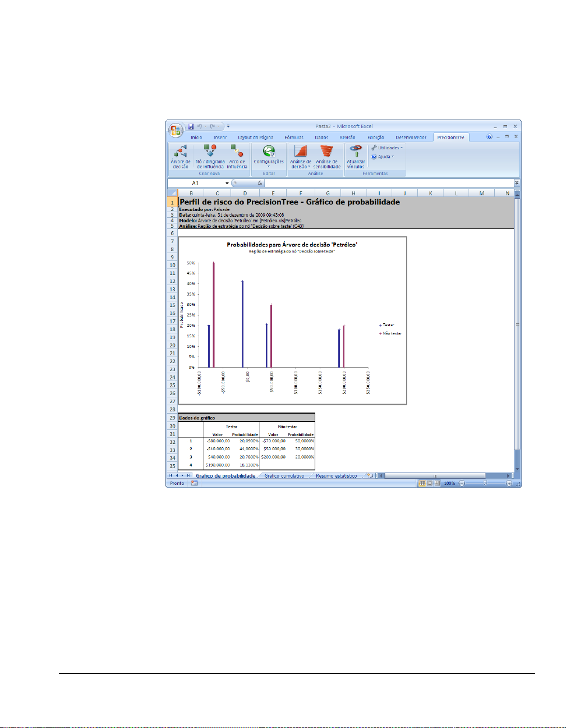Click macro record icon in status bar

[x=194, y=483]
